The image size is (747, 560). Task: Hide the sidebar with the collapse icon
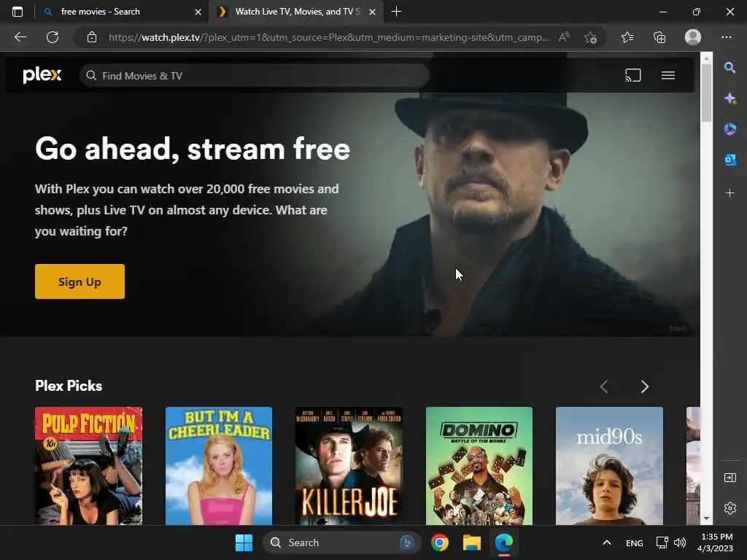tap(729, 477)
